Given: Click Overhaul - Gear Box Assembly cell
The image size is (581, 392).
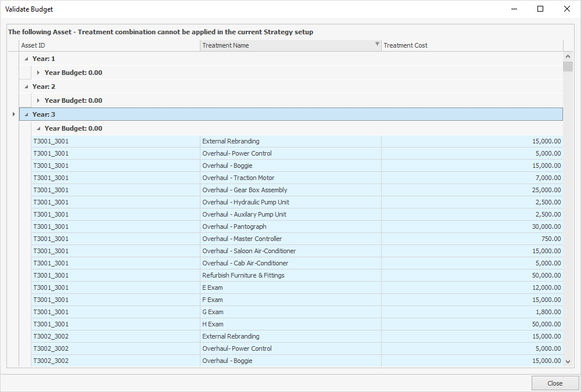Looking at the screenshot, I should pyautogui.click(x=290, y=190).
